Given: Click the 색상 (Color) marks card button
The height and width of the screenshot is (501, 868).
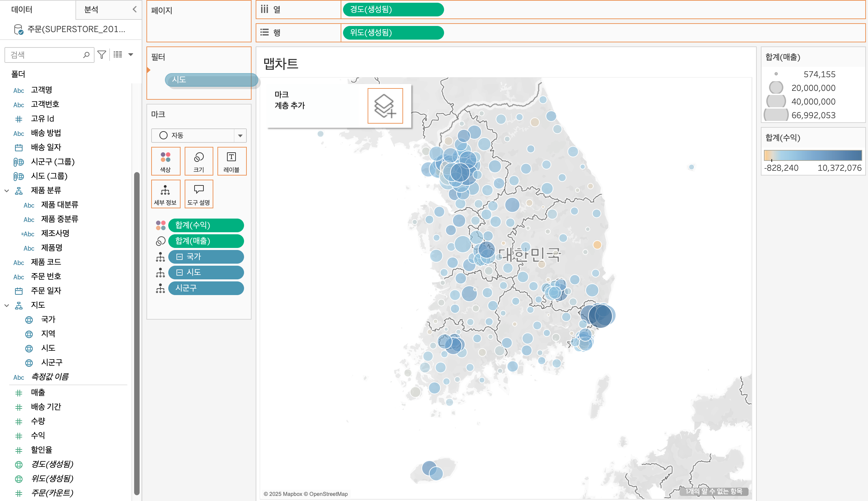Looking at the screenshot, I should pos(166,161).
